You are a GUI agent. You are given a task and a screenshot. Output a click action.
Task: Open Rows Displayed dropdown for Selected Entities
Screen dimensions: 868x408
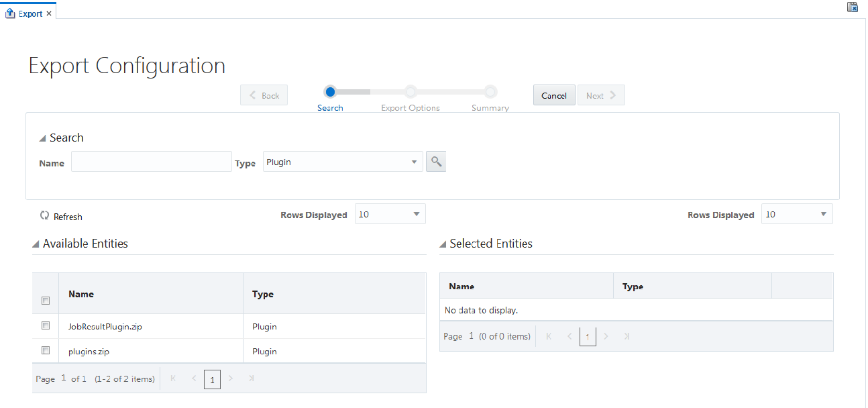[x=797, y=214]
